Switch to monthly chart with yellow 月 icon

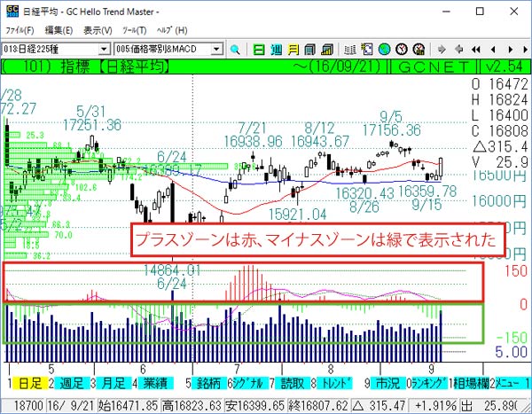pyautogui.click(x=293, y=50)
